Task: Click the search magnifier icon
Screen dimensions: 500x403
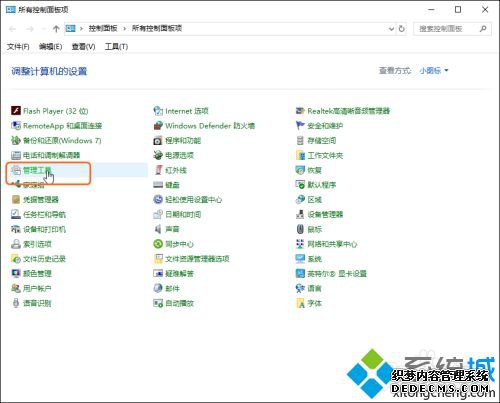Action: [x=483, y=29]
